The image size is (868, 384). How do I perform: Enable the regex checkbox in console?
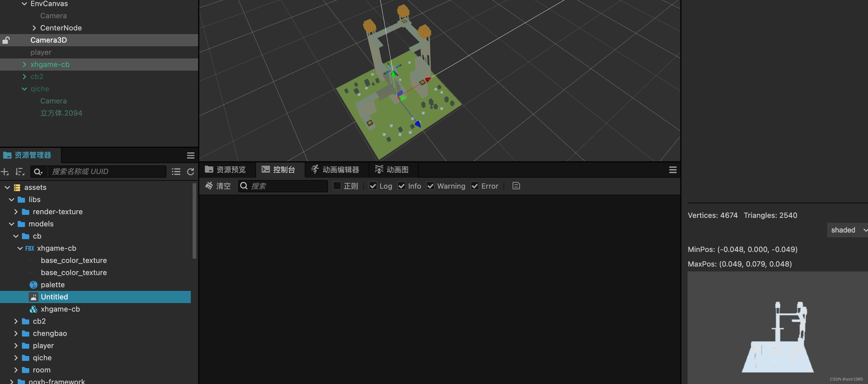(336, 186)
